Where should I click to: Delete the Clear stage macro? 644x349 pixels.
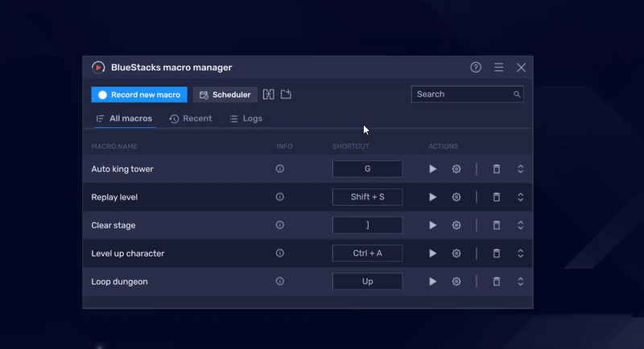pos(497,225)
